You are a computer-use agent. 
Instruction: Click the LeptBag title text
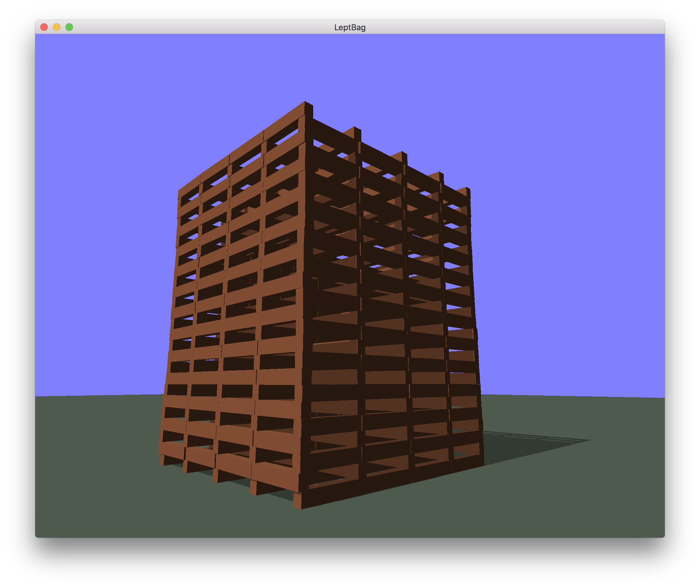(x=350, y=27)
